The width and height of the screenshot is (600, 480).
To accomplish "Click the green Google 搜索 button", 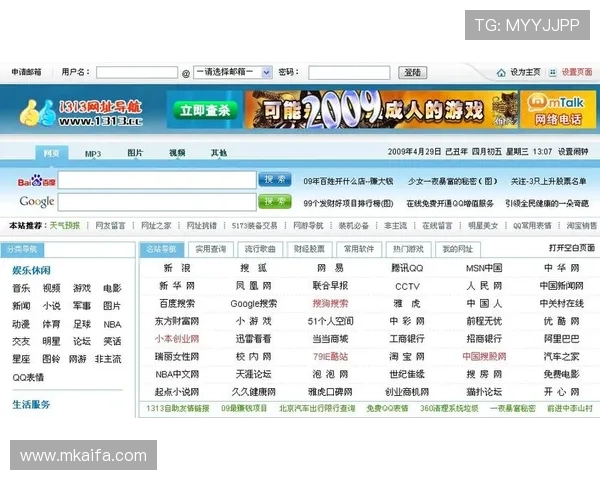I will (x=275, y=201).
